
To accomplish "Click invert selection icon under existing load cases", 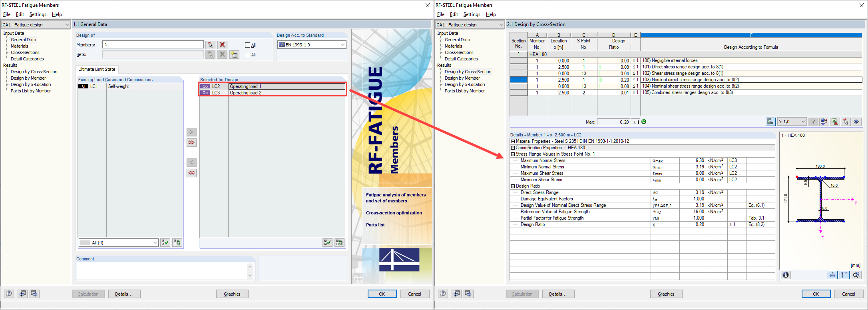I will pos(177,243).
